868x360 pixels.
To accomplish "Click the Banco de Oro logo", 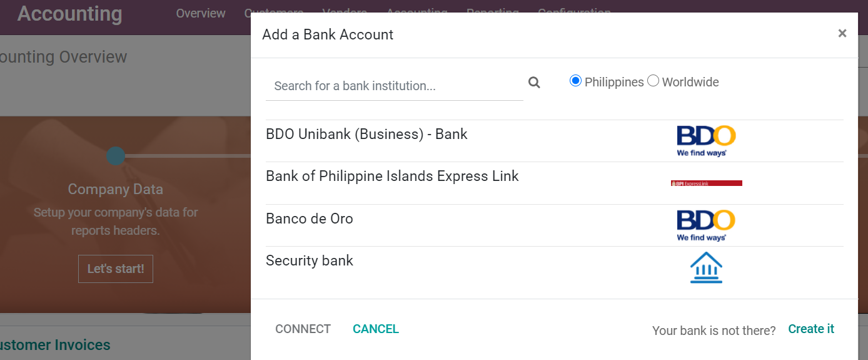I will (706, 225).
